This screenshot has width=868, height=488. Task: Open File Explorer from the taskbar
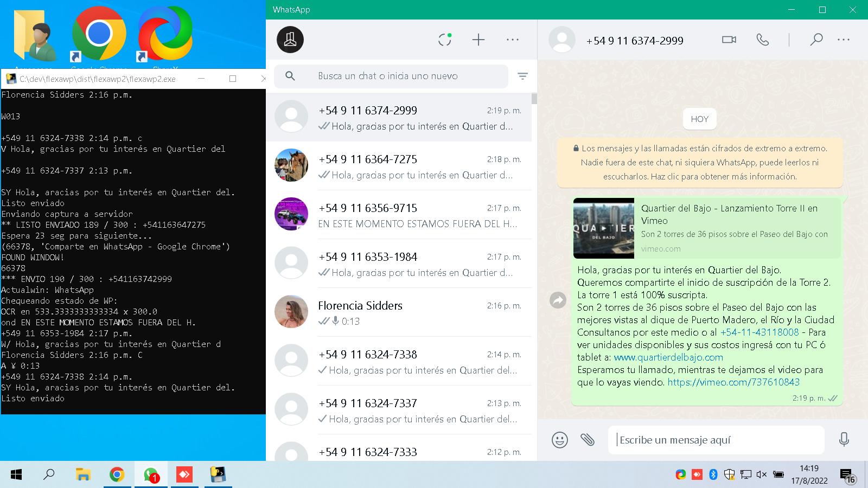(82, 475)
